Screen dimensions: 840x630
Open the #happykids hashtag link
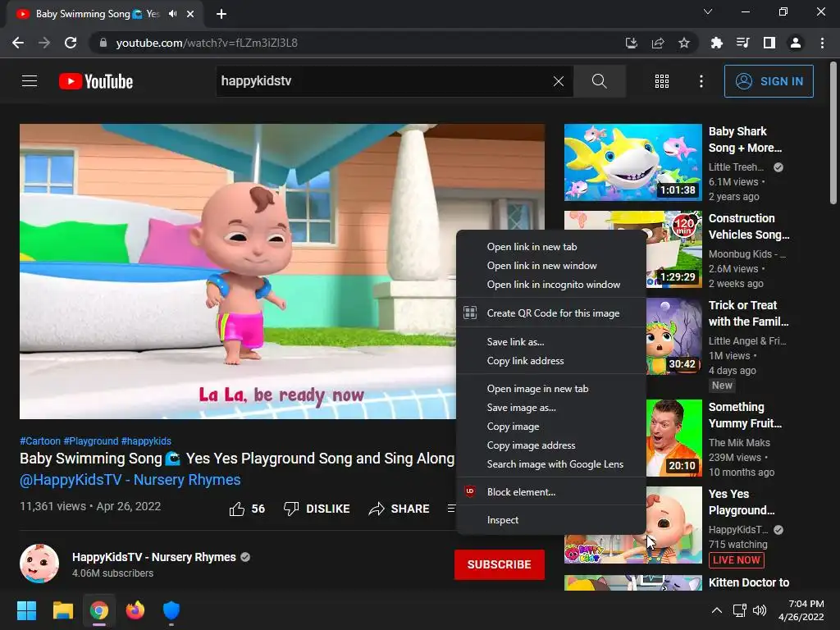146,441
